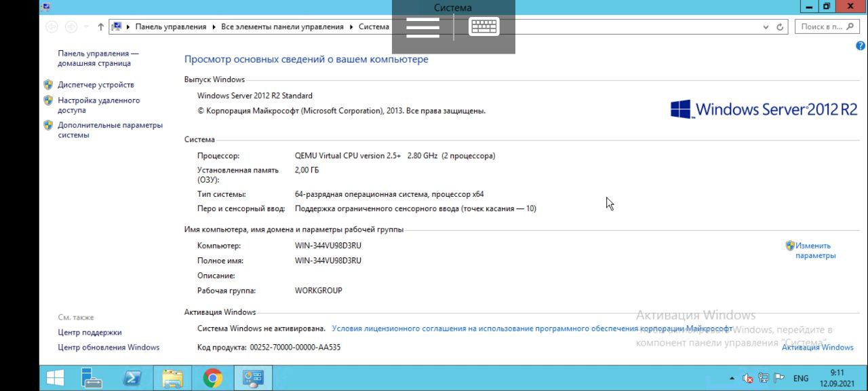
Task: Open the remote session hamburger menu
Action: click(x=423, y=27)
